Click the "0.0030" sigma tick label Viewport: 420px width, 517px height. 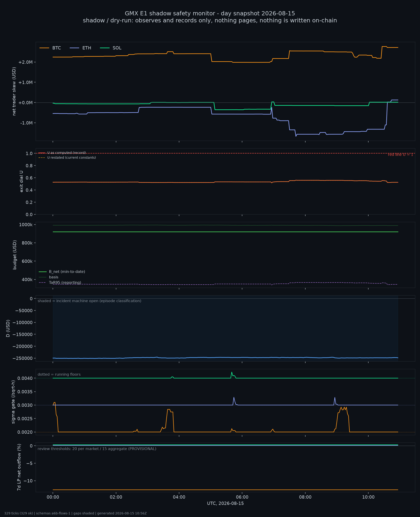pyautogui.click(x=25, y=405)
